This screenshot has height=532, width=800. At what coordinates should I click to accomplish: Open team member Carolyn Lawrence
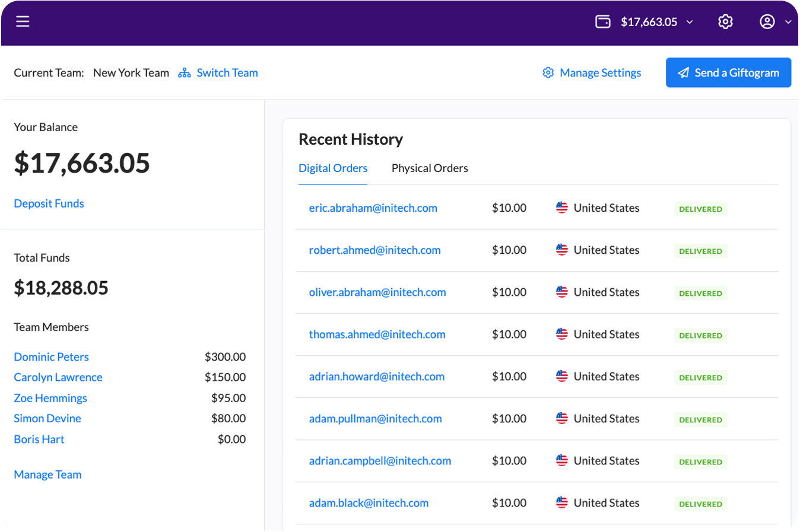(x=58, y=377)
